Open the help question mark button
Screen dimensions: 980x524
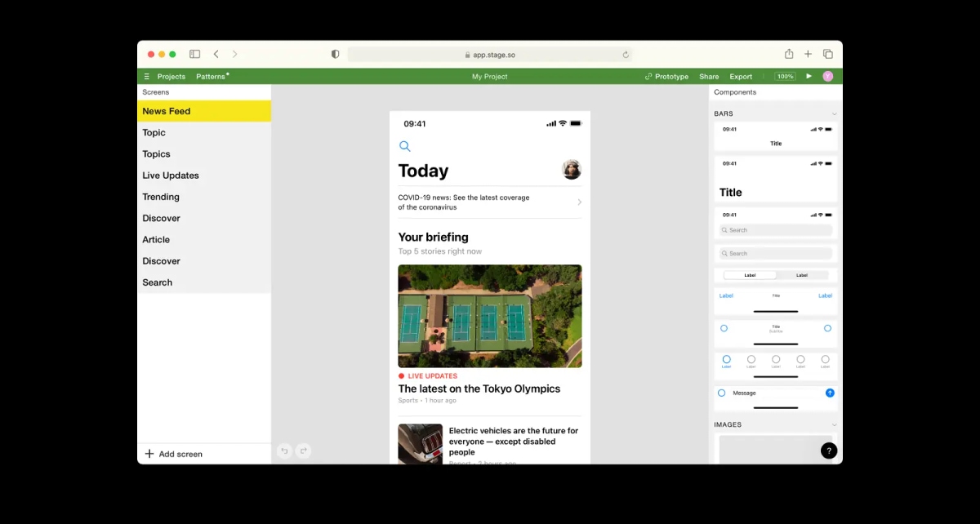[829, 451]
